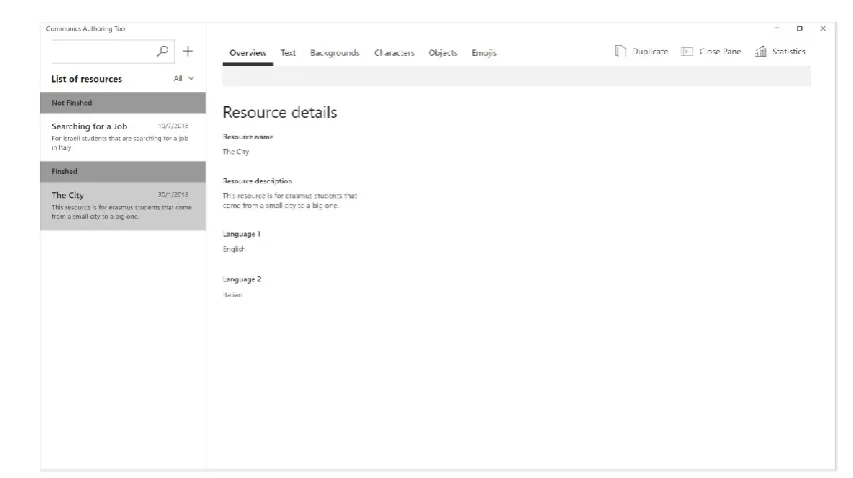The width and height of the screenshot is (853, 478).
Task: Select the Characters tab
Action: pyautogui.click(x=394, y=53)
